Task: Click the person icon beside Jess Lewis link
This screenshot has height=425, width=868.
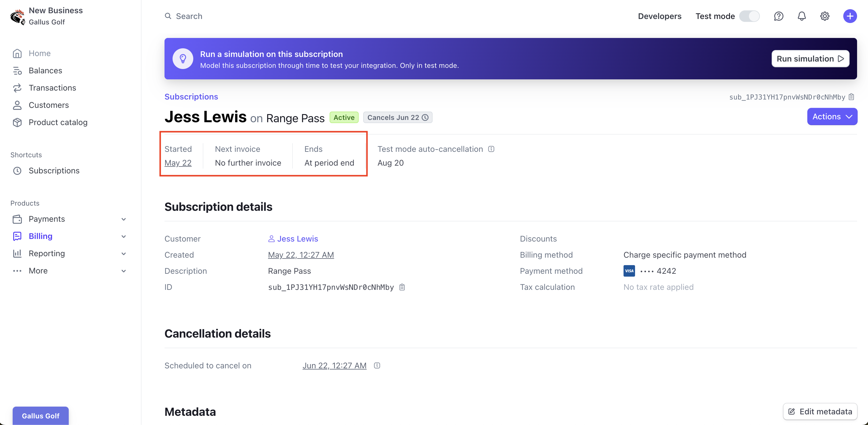Action: coord(271,239)
